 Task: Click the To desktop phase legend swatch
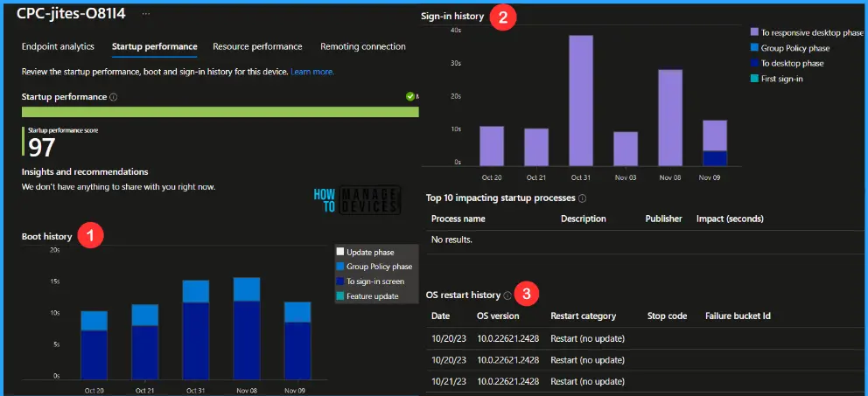[x=753, y=63]
